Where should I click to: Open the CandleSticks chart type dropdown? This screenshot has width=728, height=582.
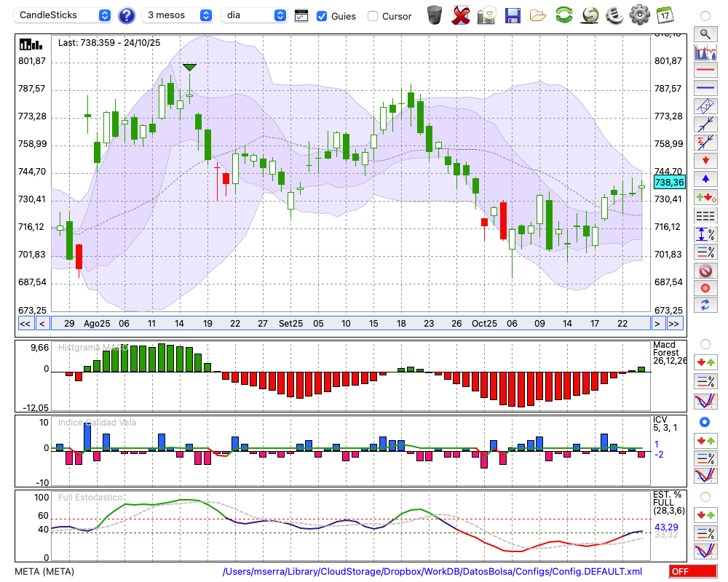pos(64,15)
